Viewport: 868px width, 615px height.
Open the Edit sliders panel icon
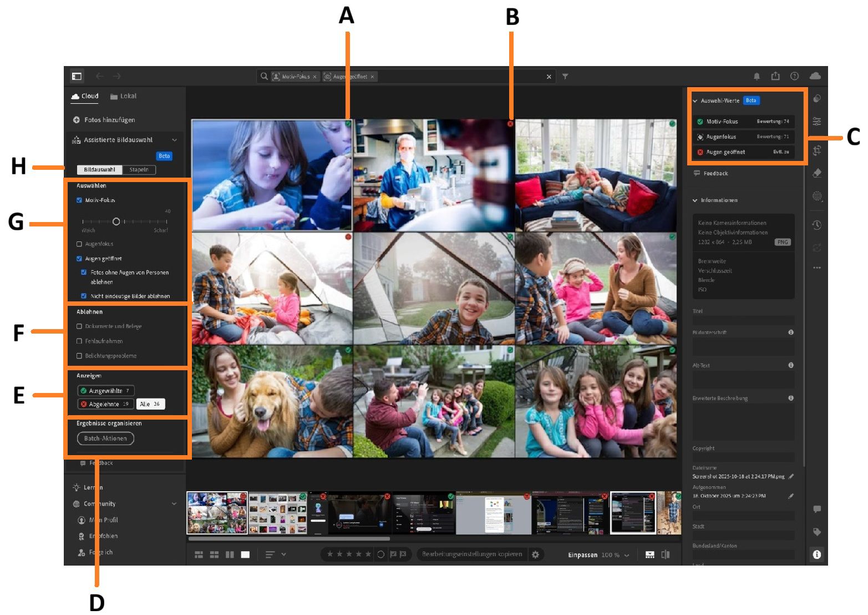[817, 121]
